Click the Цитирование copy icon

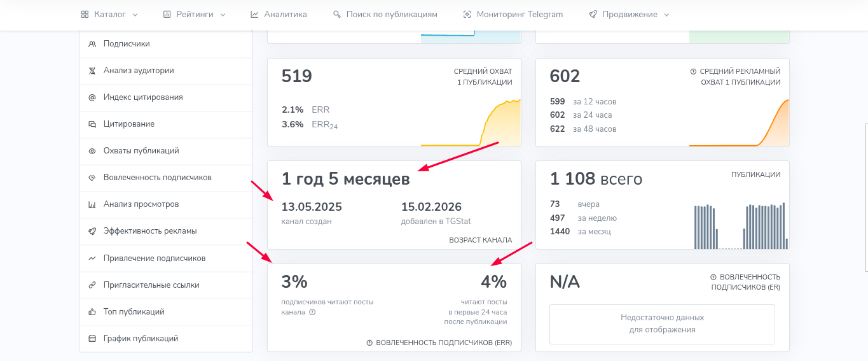click(x=92, y=124)
